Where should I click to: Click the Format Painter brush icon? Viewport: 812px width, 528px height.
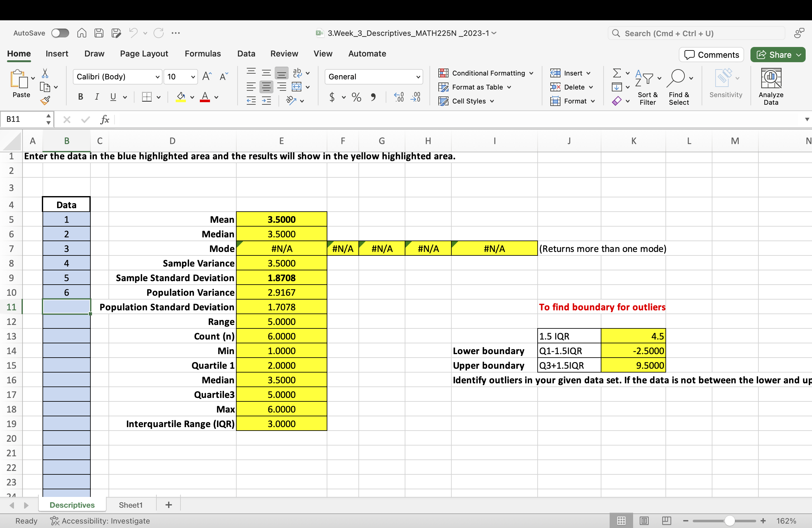(x=45, y=100)
